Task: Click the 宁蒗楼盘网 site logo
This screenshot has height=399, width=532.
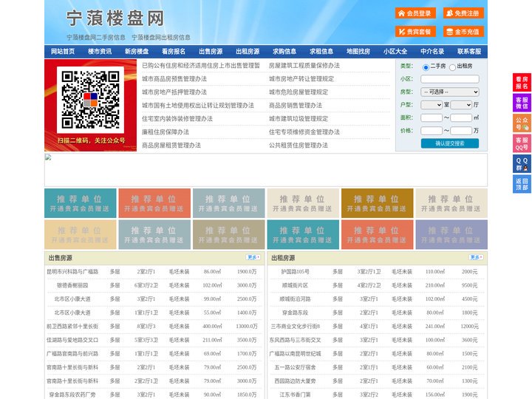Action: point(115,18)
